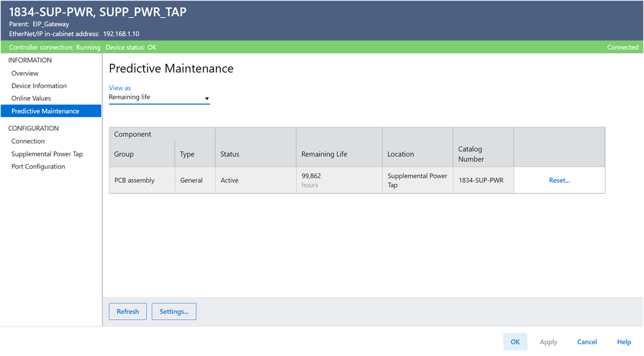Click the Location column header
The image size is (644, 356).
coord(401,154)
